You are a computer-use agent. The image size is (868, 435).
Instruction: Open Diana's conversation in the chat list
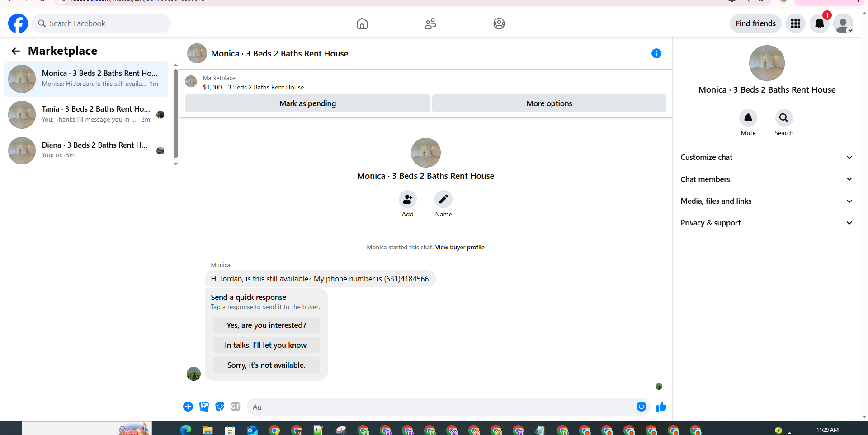(x=86, y=150)
